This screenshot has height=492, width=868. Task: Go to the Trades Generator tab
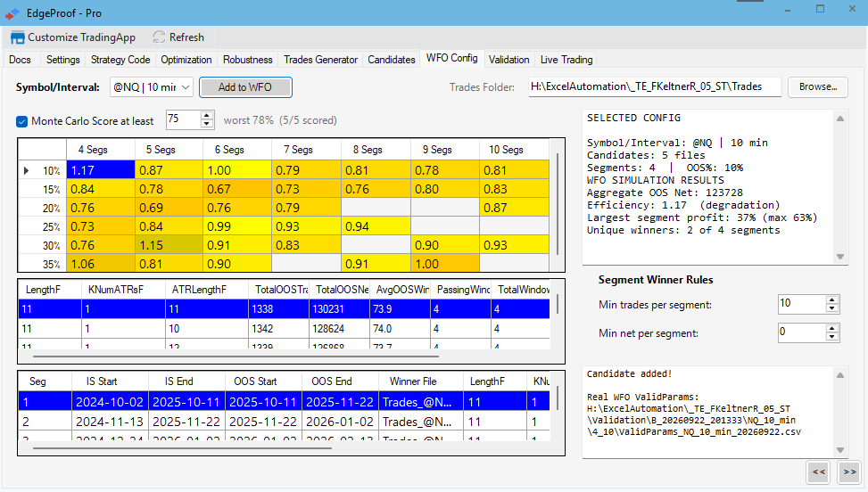(x=320, y=60)
